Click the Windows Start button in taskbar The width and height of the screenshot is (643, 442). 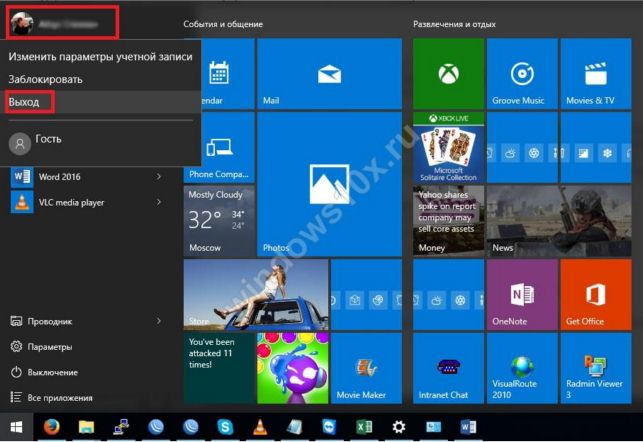coord(16,427)
